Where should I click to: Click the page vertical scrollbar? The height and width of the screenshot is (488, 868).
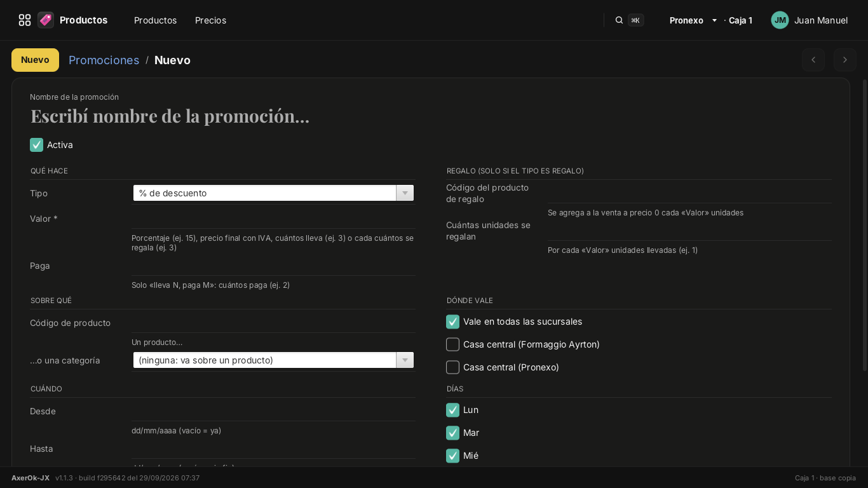pyautogui.click(x=864, y=226)
